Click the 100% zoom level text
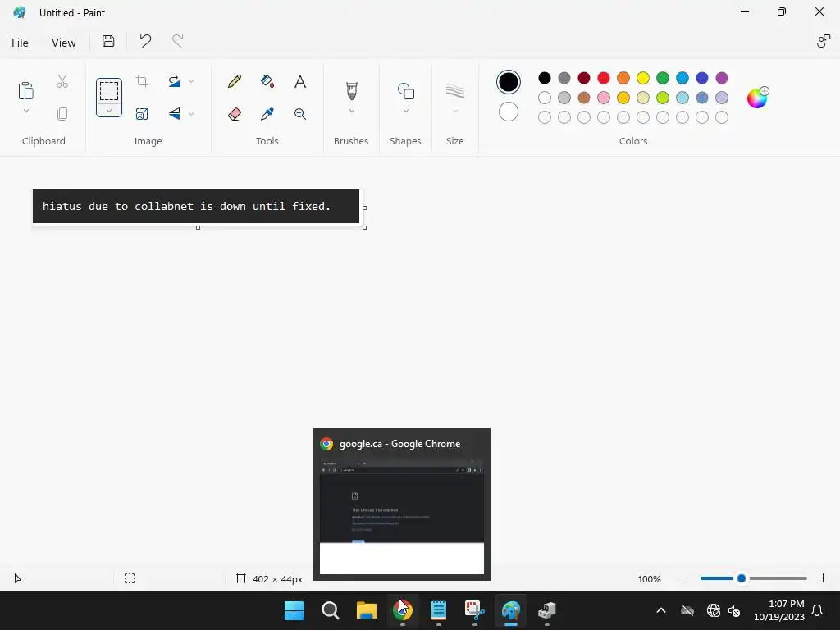Image resolution: width=840 pixels, height=630 pixels. [650, 579]
